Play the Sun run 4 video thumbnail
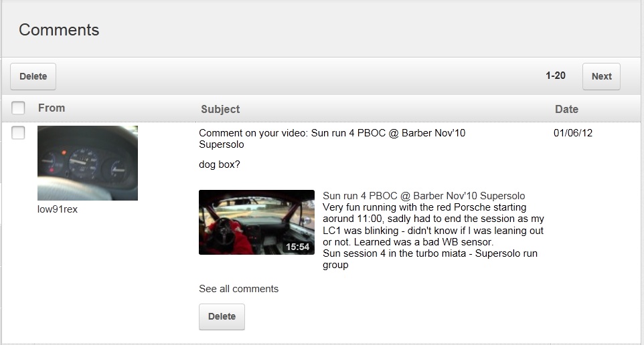Screen dimensions: 644x345 point(256,222)
